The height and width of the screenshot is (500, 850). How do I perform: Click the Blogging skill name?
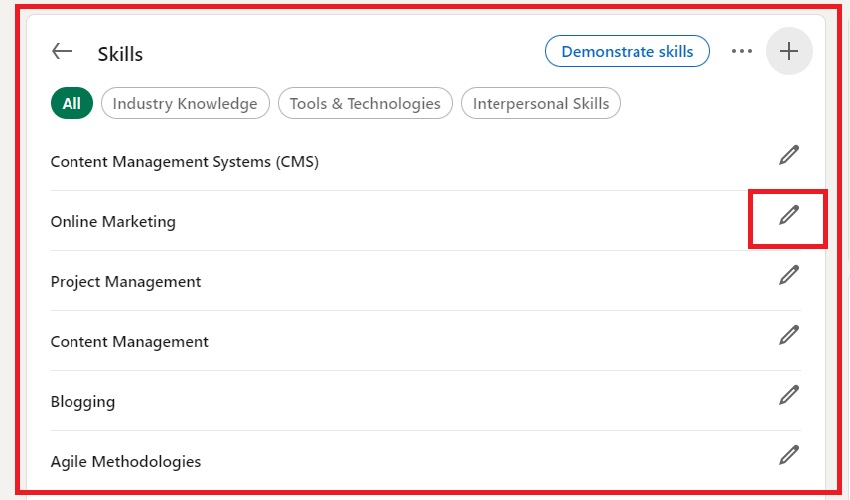83,402
